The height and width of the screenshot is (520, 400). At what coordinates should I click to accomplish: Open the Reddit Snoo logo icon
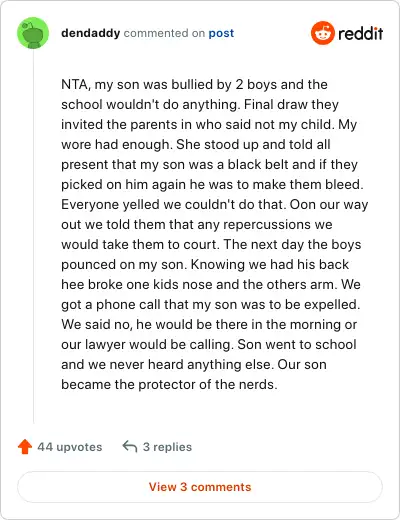323,33
